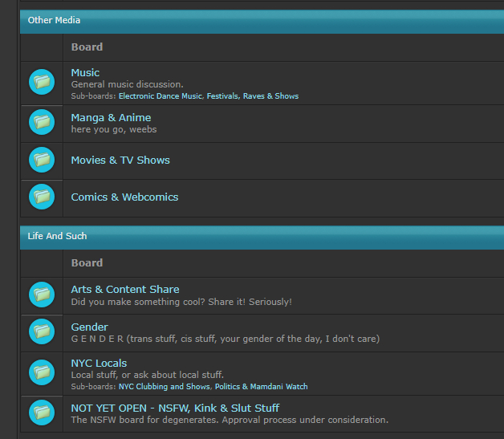Collapse the Other Media category header
This screenshot has width=504, height=439.
tap(54, 20)
